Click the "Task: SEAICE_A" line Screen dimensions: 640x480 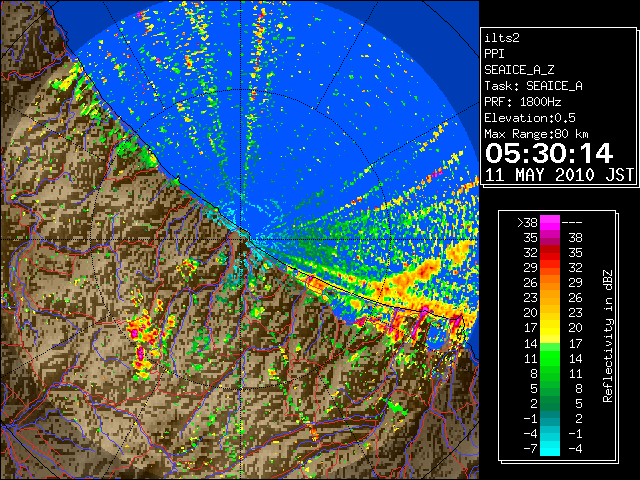(533, 86)
